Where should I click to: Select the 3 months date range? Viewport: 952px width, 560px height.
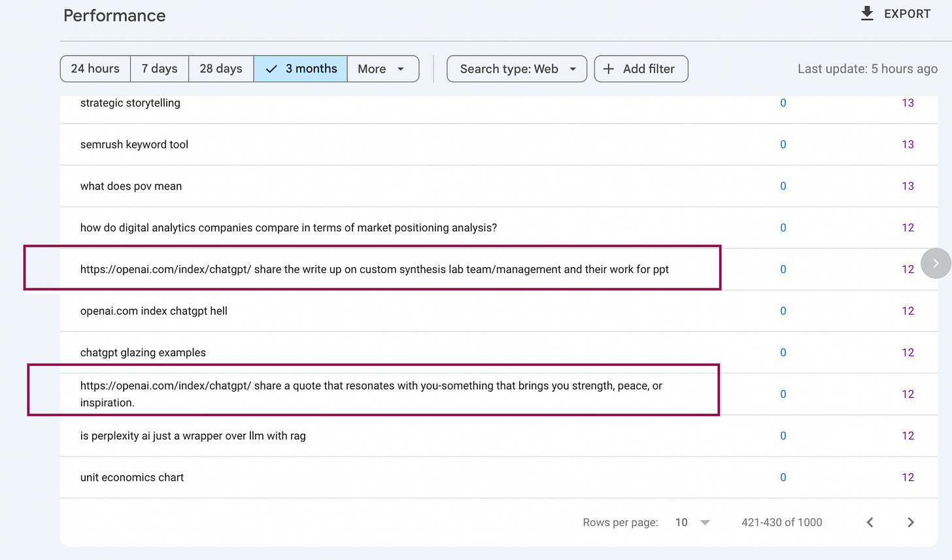301,69
